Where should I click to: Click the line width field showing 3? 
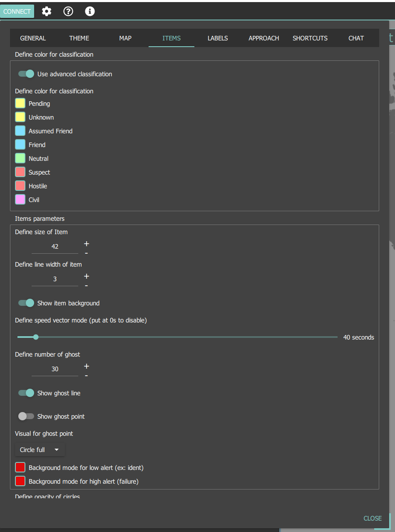tap(55, 279)
